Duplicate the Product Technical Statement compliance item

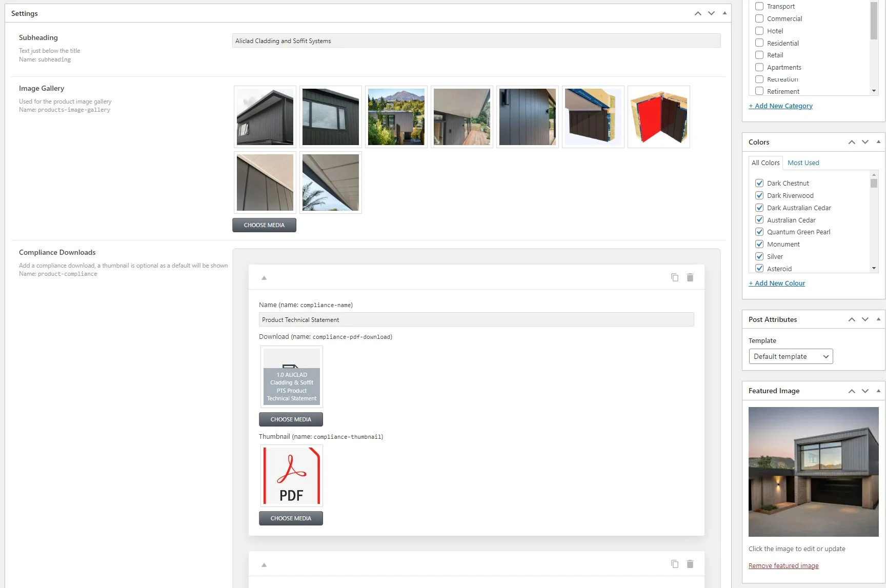pyautogui.click(x=675, y=277)
